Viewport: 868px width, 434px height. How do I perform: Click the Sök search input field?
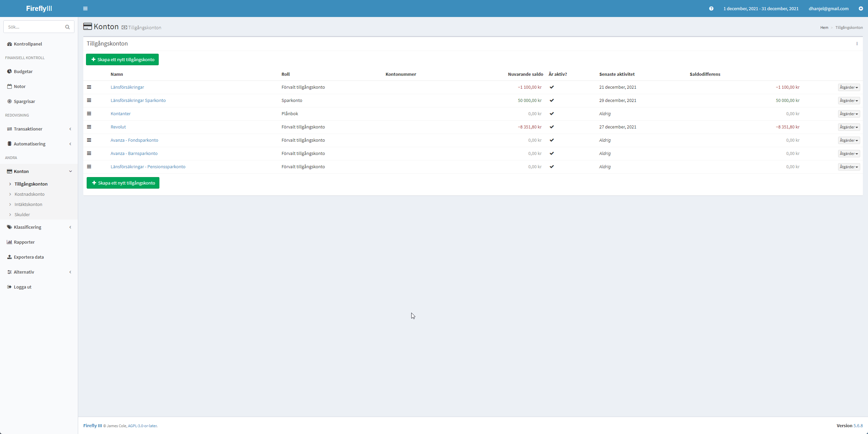click(x=34, y=27)
